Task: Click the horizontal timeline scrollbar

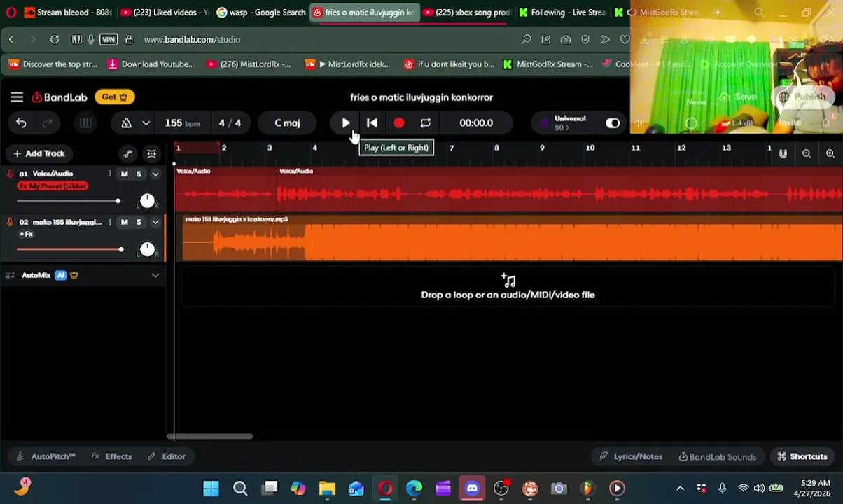Action: click(210, 436)
